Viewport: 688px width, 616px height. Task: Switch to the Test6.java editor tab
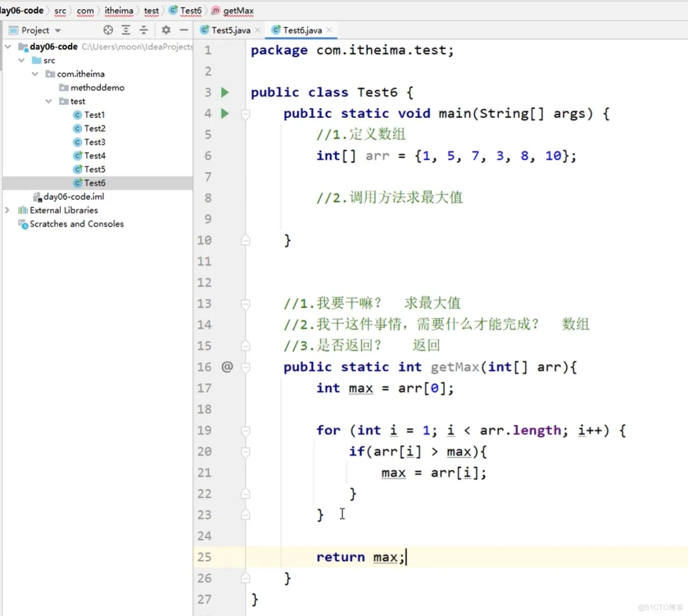(302, 30)
